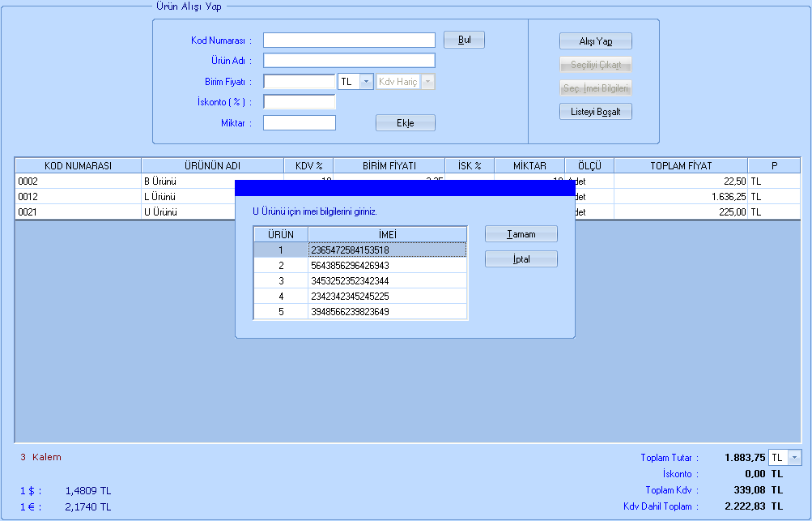
Task: Cancel the IMEI dialog with İptal
Action: click(521, 259)
